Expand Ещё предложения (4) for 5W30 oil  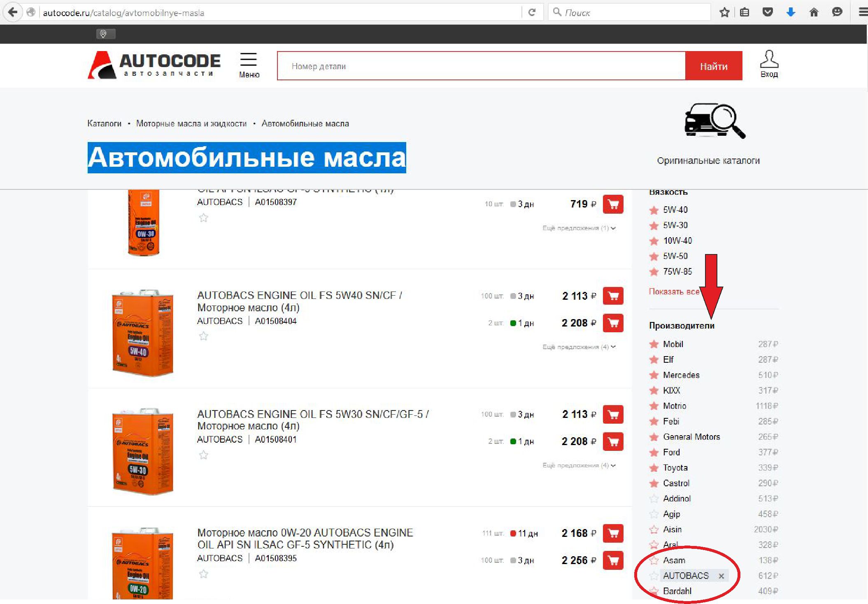coord(579,465)
